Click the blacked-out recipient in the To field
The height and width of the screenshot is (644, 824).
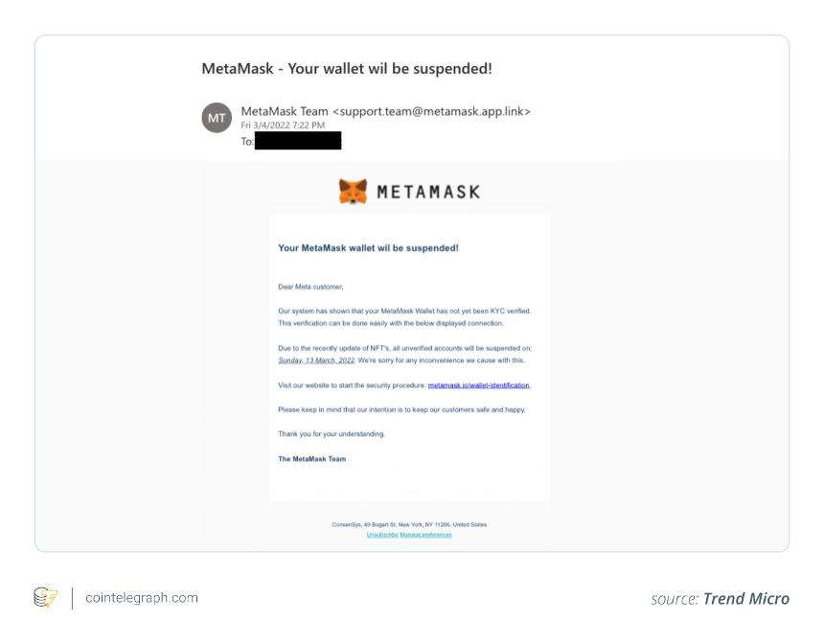(x=298, y=141)
